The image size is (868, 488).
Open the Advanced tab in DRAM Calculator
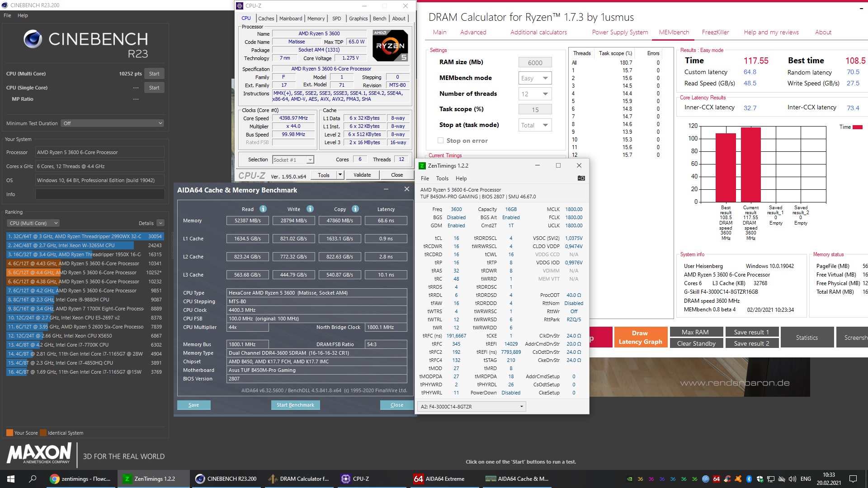coord(473,32)
